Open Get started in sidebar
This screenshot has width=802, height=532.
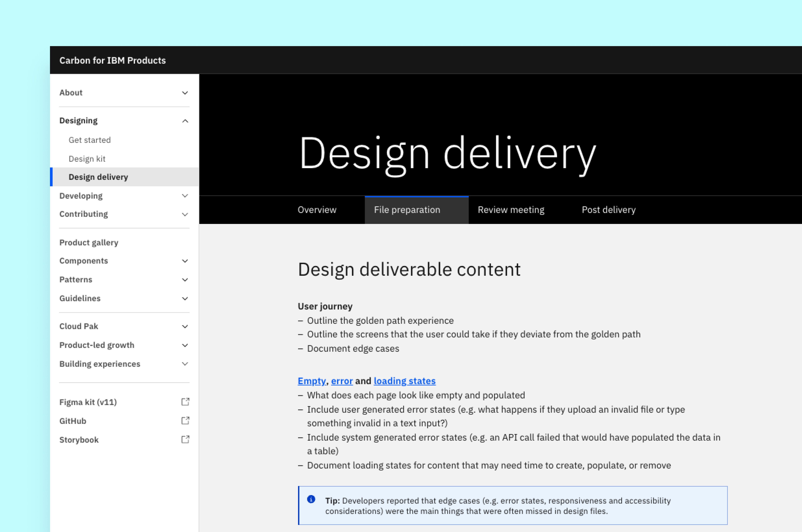[x=90, y=140]
